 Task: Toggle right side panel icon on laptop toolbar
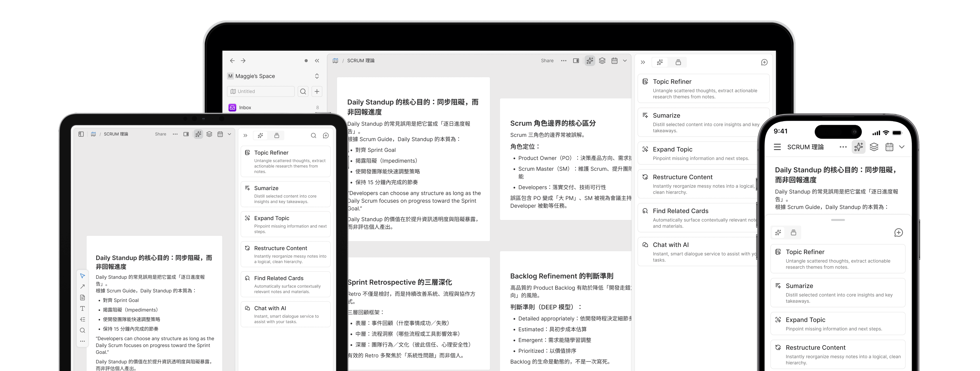click(576, 61)
